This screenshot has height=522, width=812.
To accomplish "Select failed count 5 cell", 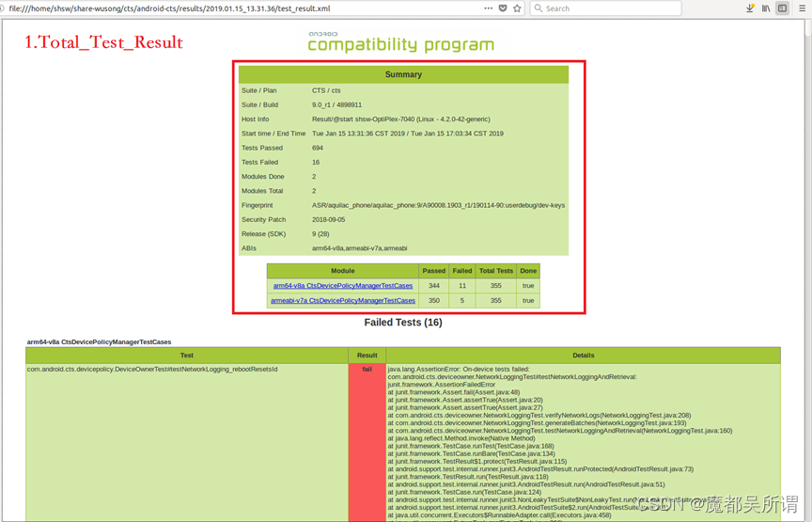I will pyautogui.click(x=462, y=301).
